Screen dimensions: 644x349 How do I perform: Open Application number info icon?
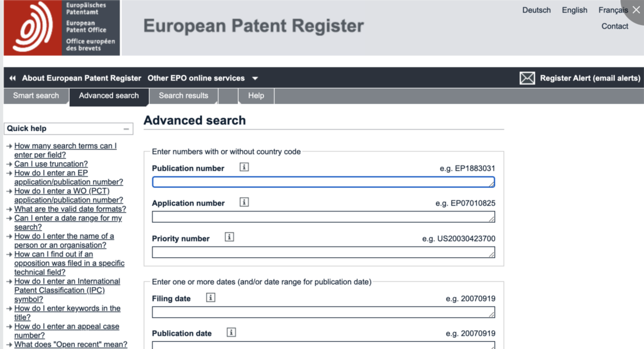click(244, 202)
